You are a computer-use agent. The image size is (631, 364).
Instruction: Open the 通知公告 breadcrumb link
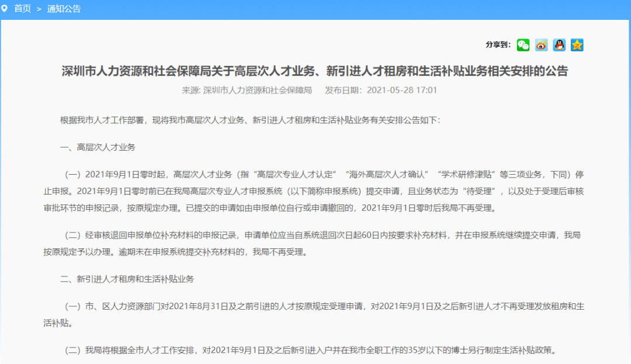point(64,8)
